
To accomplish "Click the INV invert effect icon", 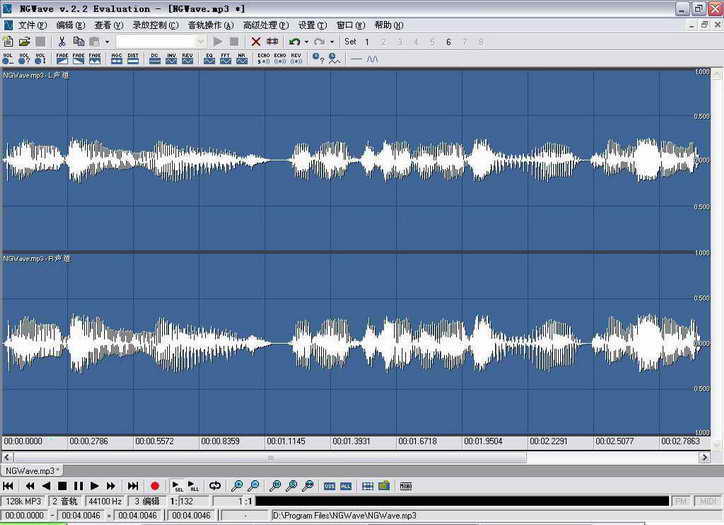I will (171, 58).
